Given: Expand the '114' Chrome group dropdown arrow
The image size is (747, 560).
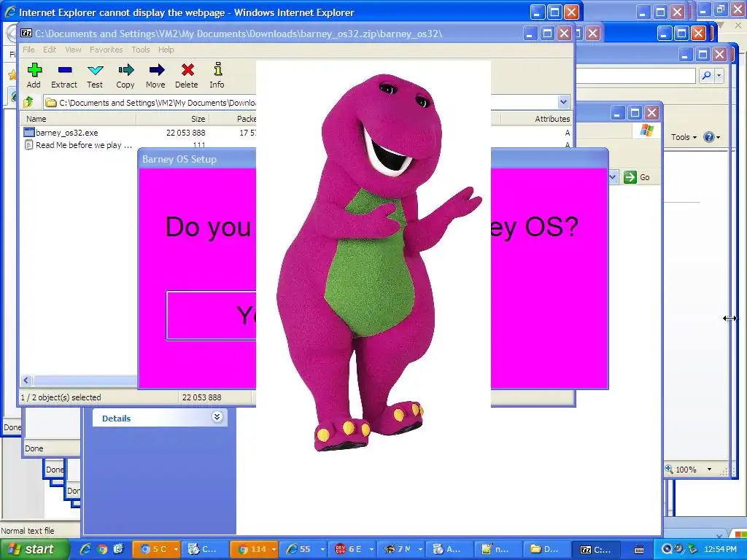Looking at the screenshot, I should point(274,550).
